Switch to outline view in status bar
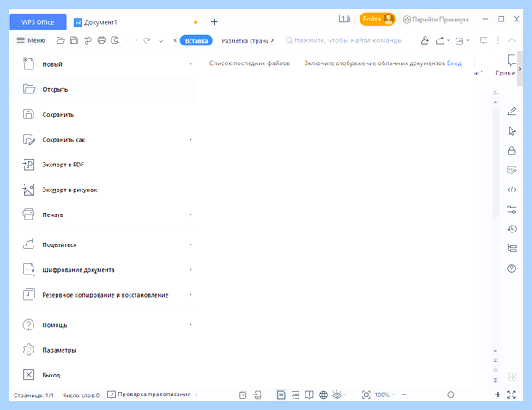The width and height of the screenshot is (532, 410). (x=295, y=395)
